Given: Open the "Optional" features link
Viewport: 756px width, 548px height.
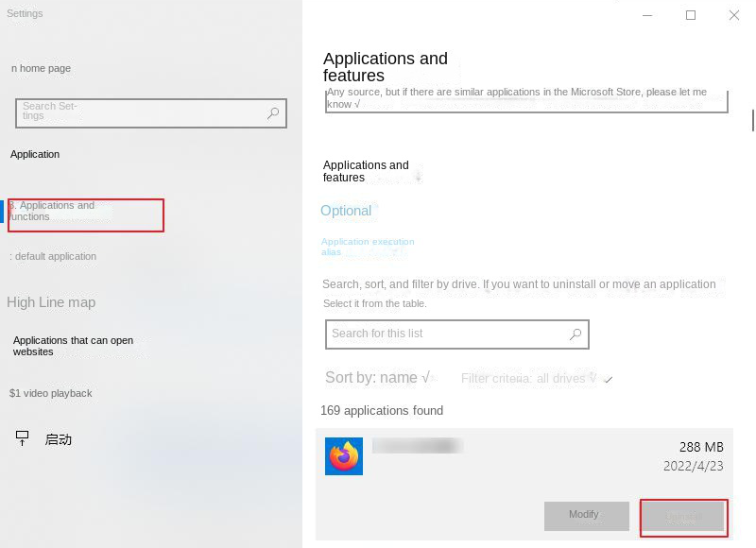Looking at the screenshot, I should pos(346,210).
